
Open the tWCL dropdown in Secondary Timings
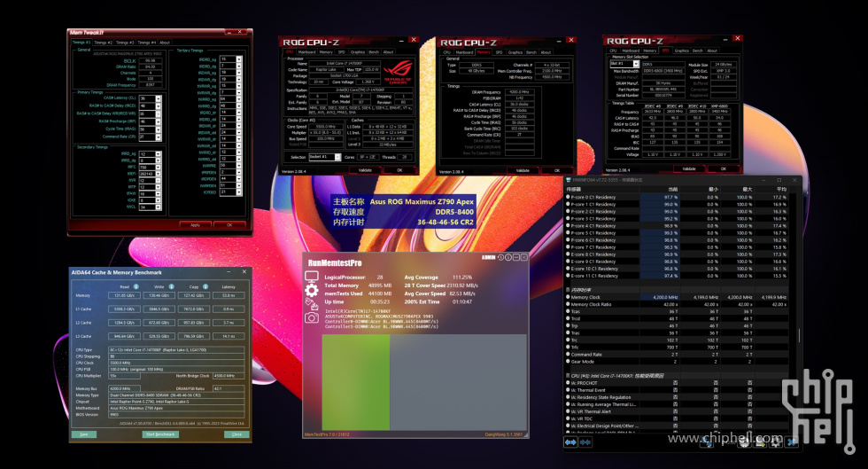click(x=159, y=207)
